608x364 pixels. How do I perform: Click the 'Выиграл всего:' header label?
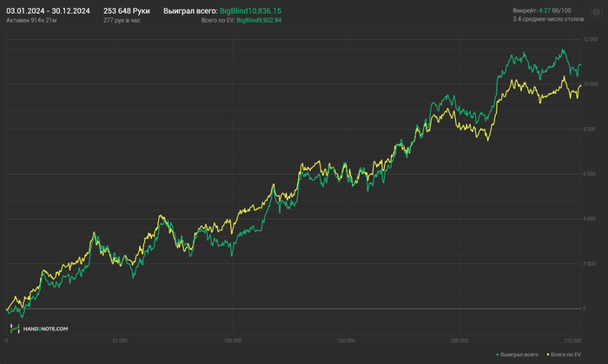[x=190, y=10]
